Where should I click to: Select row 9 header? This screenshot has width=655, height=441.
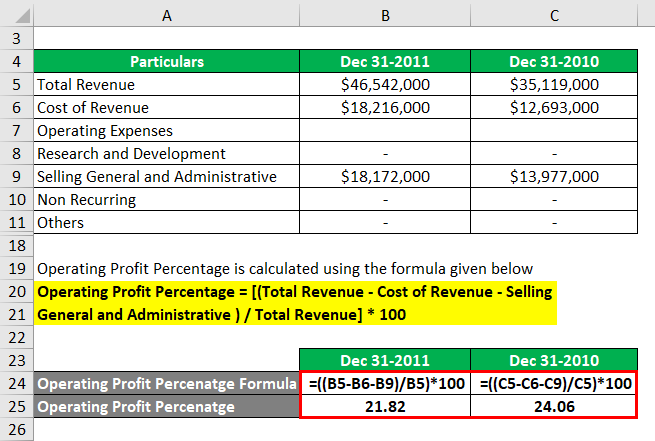point(17,176)
